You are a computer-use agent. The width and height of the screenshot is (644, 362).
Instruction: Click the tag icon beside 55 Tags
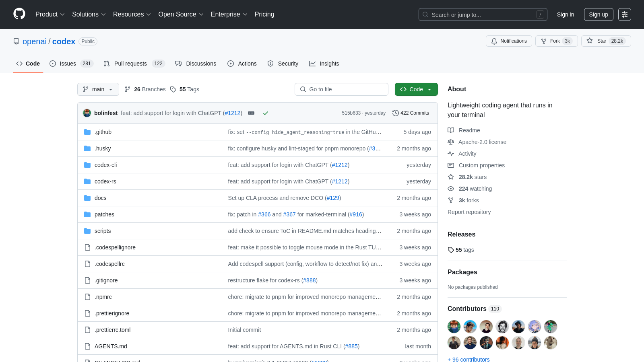click(173, 89)
